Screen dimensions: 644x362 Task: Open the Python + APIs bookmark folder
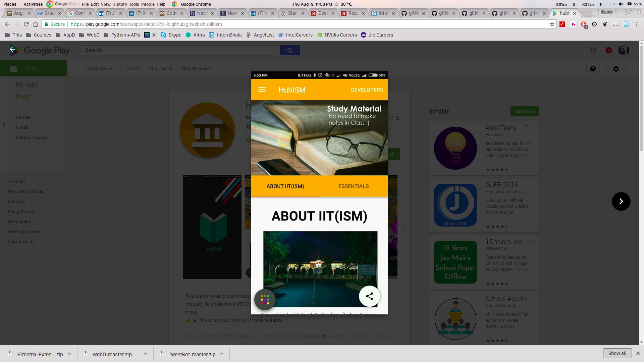pyautogui.click(x=122, y=35)
